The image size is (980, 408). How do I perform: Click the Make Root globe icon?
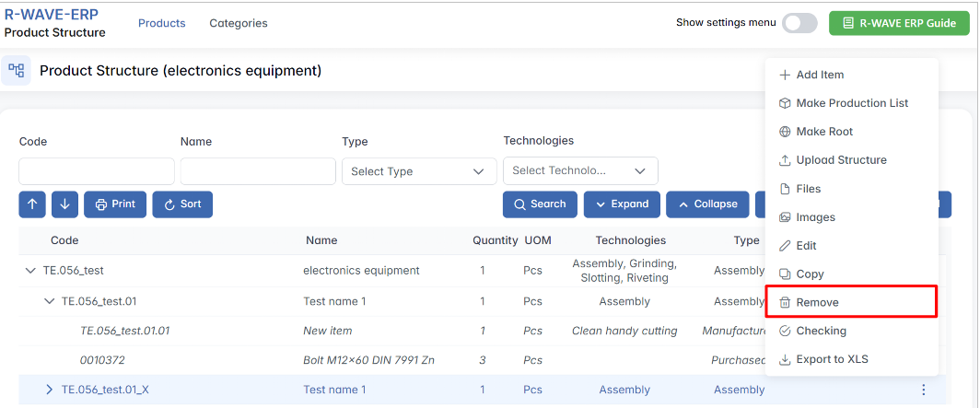tap(785, 132)
